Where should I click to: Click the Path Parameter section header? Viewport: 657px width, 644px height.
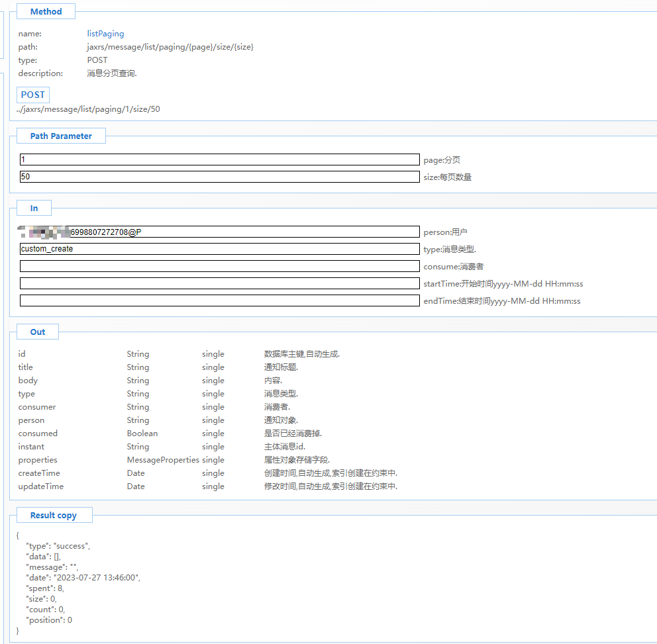(x=61, y=136)
